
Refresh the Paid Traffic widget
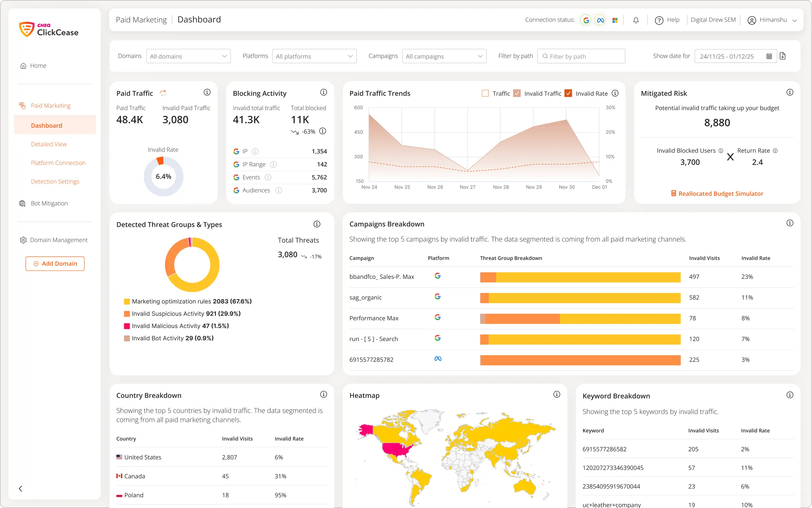pos(164,93)
